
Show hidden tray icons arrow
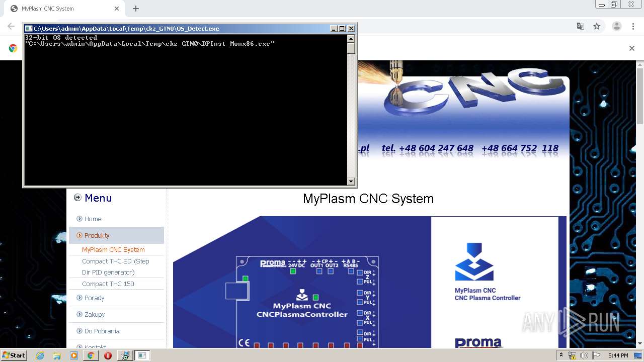point(561,355)
